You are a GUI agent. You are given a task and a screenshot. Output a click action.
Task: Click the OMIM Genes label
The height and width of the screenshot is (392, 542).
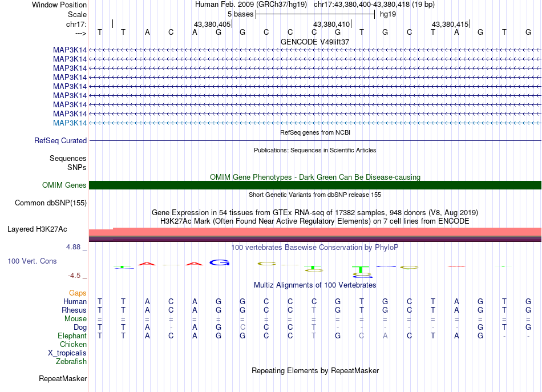tap(64, 185)
